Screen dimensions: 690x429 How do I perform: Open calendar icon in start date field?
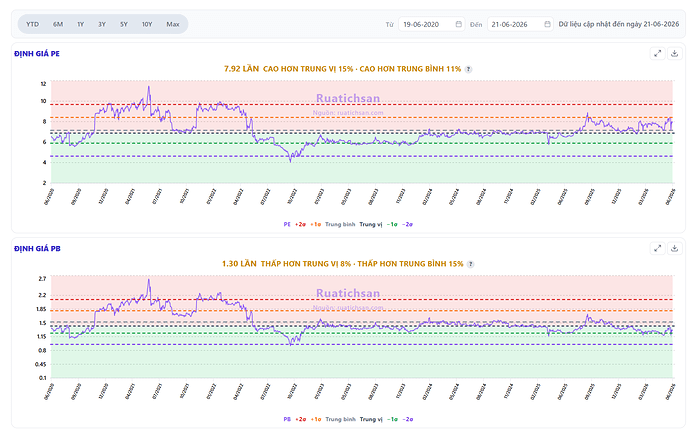[x=459, y=24]
